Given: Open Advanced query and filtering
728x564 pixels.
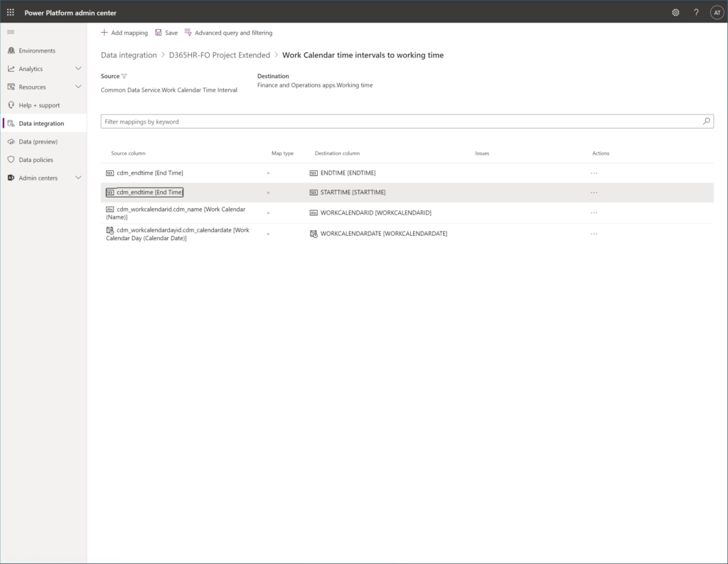Looking at the screenshot, I should (228, 33).
